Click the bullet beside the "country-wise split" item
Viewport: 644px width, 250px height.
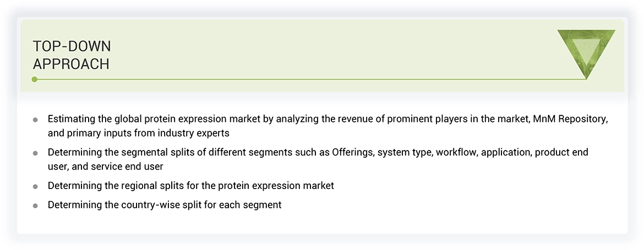point(35,205)
